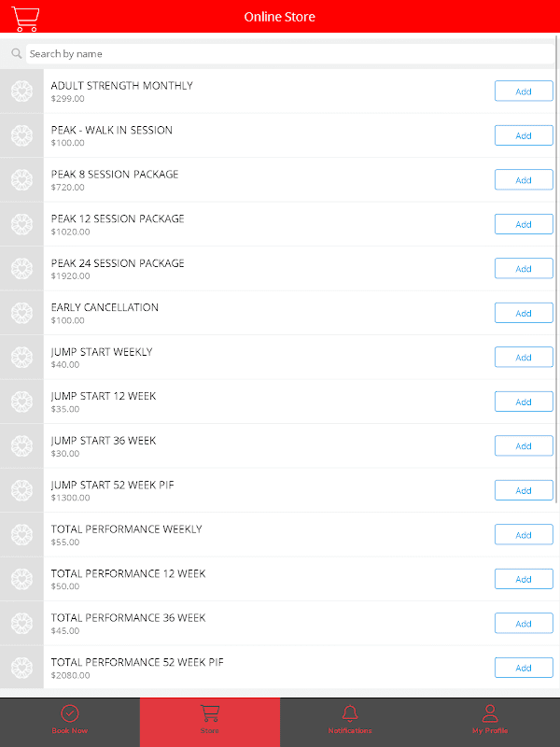Click the vertical scrollbar on product list
The image size is (560, 747).
(x=557, y=269)
